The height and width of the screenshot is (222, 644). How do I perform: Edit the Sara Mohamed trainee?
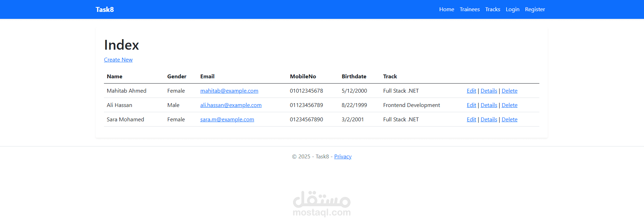tap(471, 120)
